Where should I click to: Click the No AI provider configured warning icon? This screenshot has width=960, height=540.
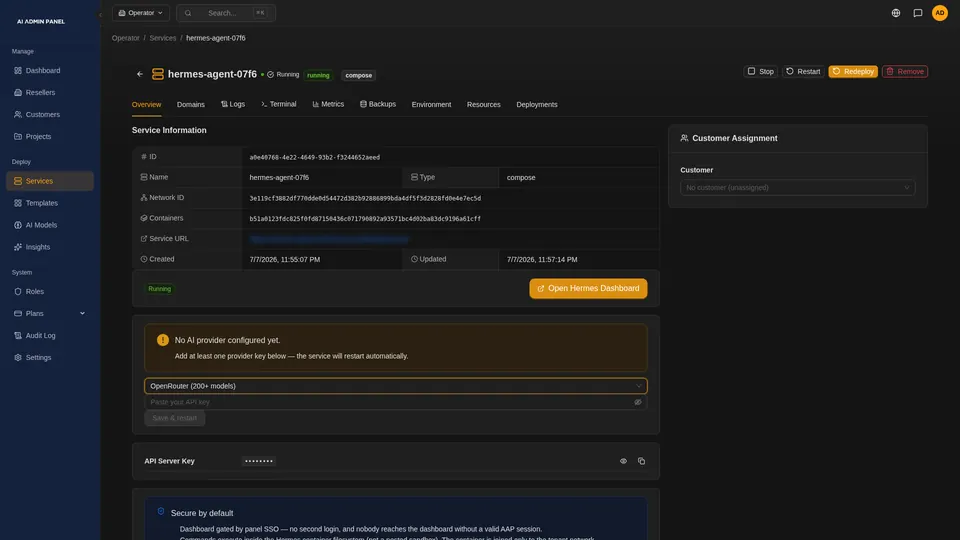(162, 340)
